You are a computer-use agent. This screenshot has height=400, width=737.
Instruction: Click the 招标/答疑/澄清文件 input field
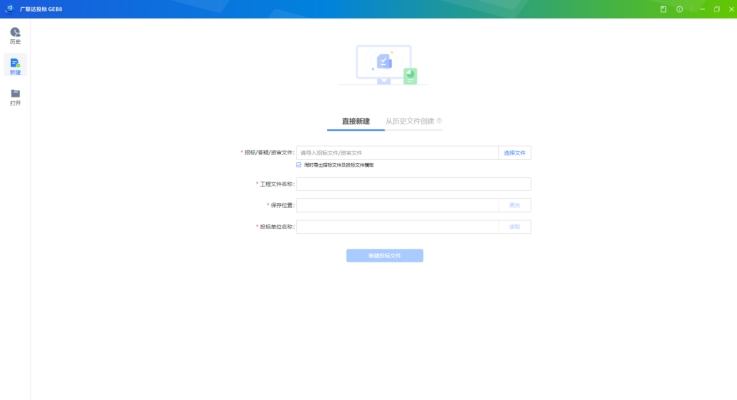pos(397,153)
